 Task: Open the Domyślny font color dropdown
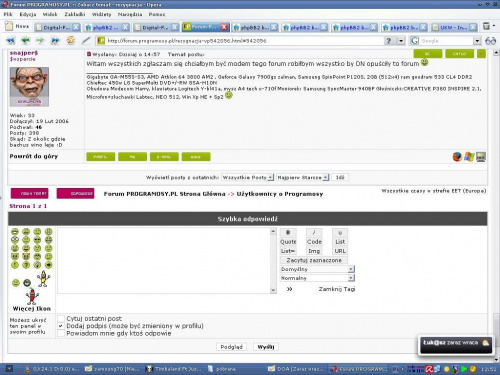(x=317, y=269)
